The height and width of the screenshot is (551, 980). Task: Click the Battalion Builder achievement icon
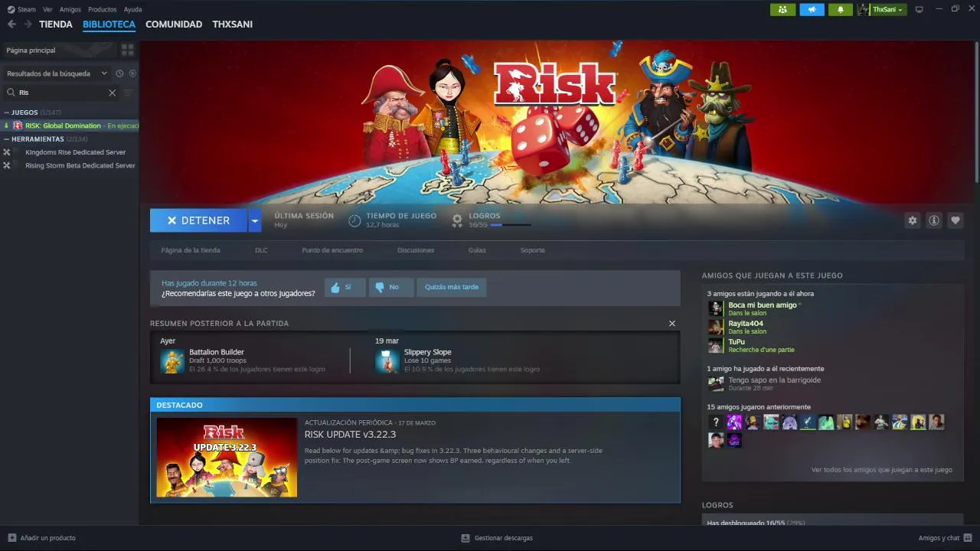tap(172, 361)
